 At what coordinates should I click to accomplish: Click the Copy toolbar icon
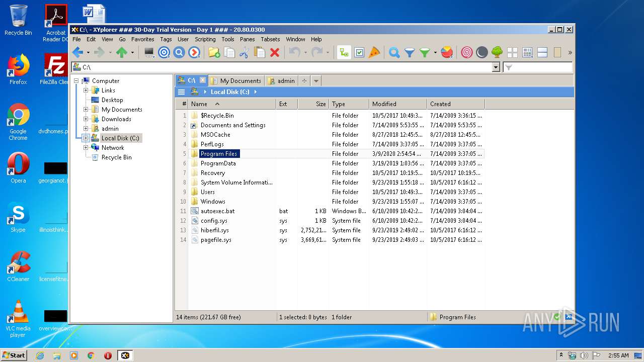click(x=229, y=52)
